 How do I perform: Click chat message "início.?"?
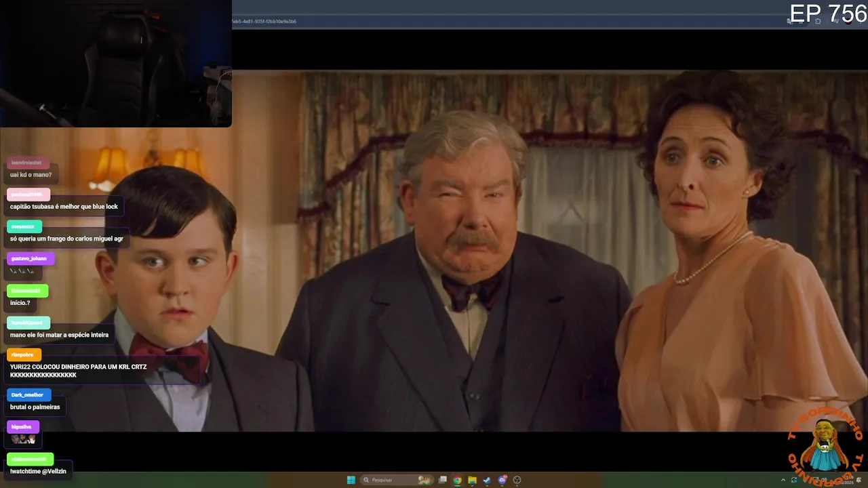[x=20, y=303]
